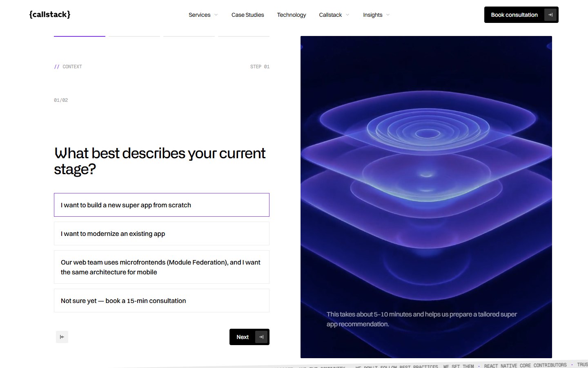Expand the Insights menu chevron
Image resolution: width=588 pixels, height=368 pixels.
388,15
